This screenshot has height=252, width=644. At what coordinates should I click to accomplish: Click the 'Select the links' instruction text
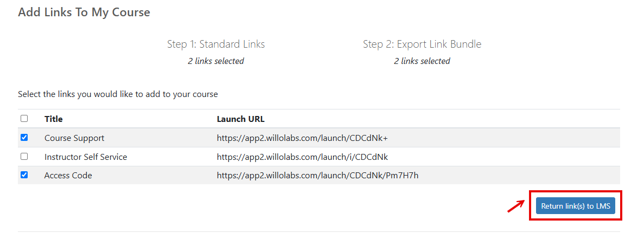pos(118,94)
